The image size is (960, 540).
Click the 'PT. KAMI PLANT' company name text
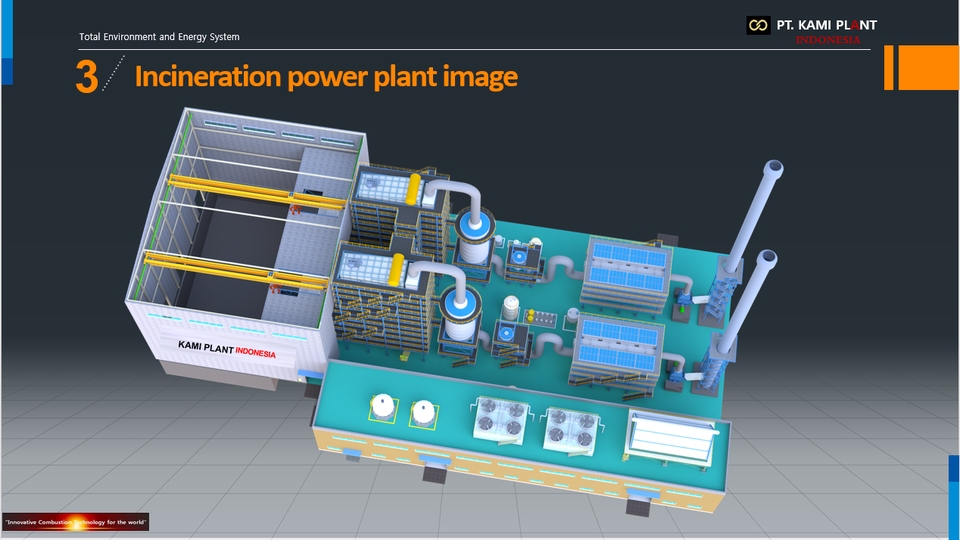coord(827,25)
